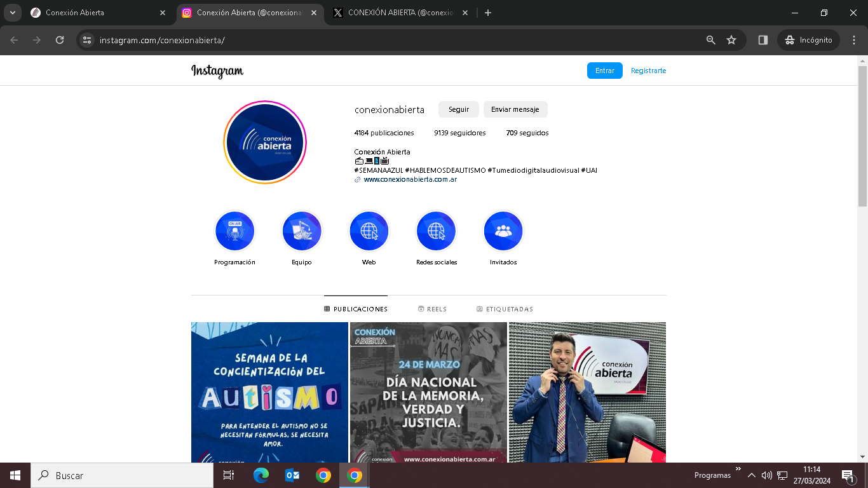
Task: Open the tab search dropdown arrow
Action: tap(13, 13)
